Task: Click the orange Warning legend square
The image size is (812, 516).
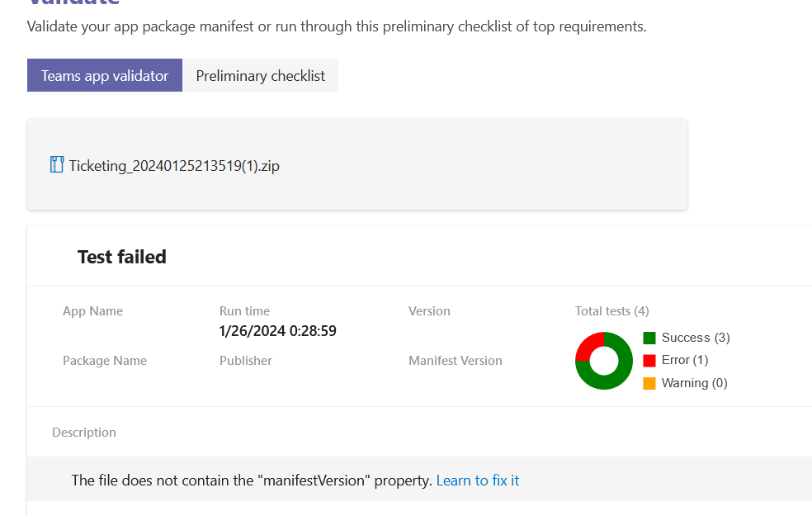Action: (649, 383)
